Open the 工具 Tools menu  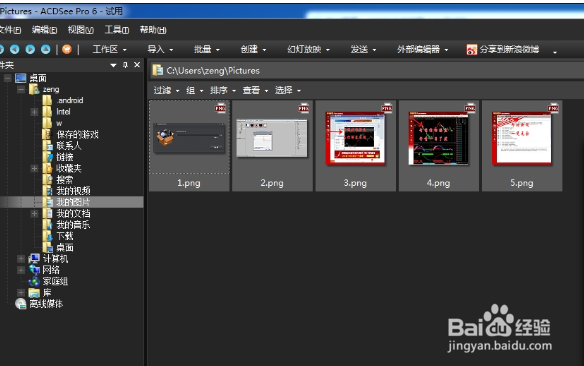(117, 30)
